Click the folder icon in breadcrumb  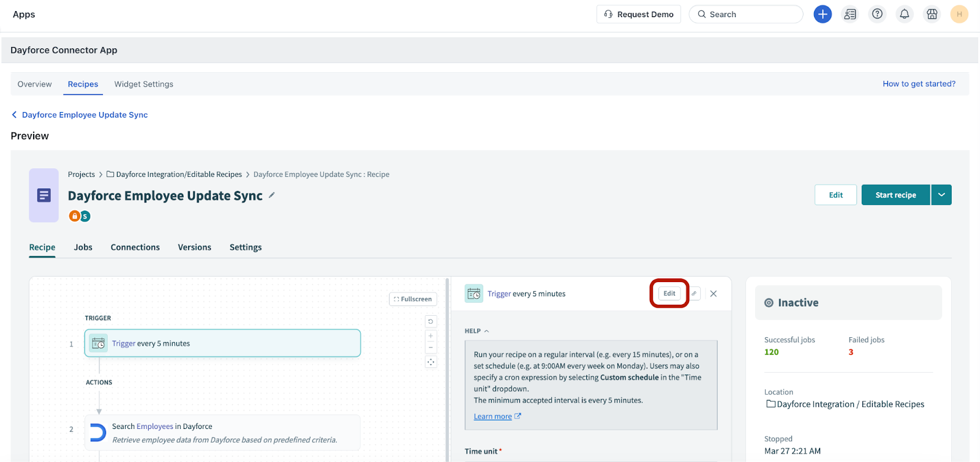pos(110,174)
